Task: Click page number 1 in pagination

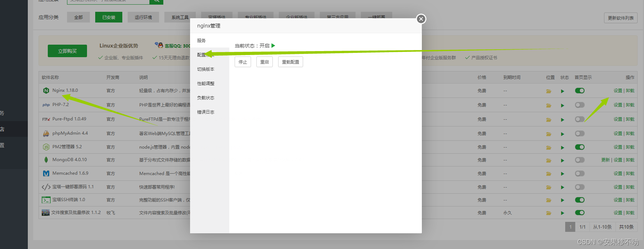Action: (570, 227)
